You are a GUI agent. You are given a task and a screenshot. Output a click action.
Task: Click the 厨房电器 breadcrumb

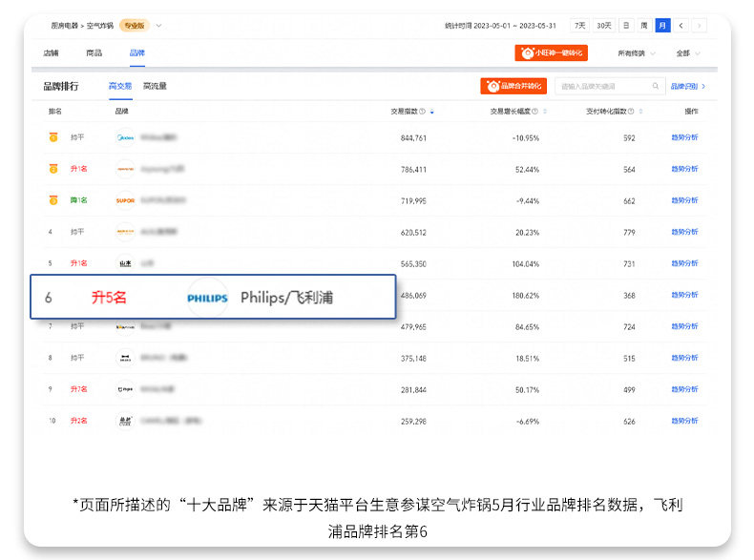[65, 26]
